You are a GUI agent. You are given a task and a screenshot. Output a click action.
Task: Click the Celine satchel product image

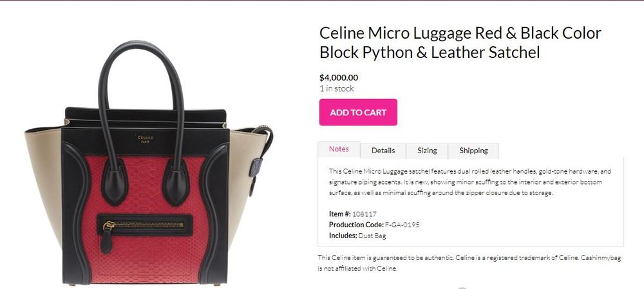tap(149, 163)
